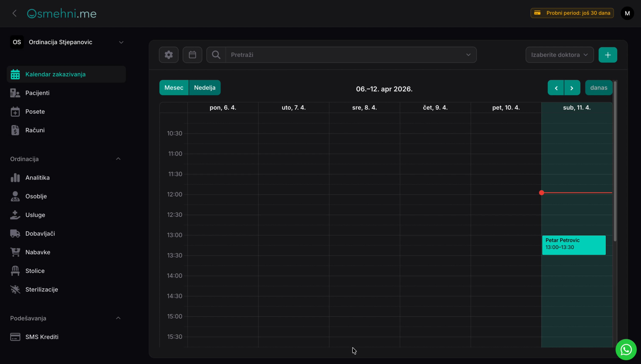Screen dimensions: 641x364
Task: Expand the Izaberite doktora dropdown
Action: [559, 55]
